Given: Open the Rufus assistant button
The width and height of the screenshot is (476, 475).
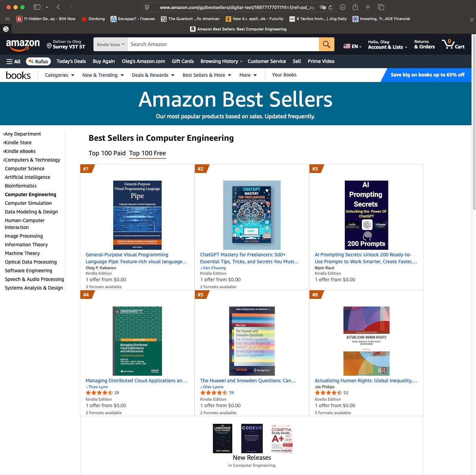Looking at the screenshot, I should click(x=38, y=61).
